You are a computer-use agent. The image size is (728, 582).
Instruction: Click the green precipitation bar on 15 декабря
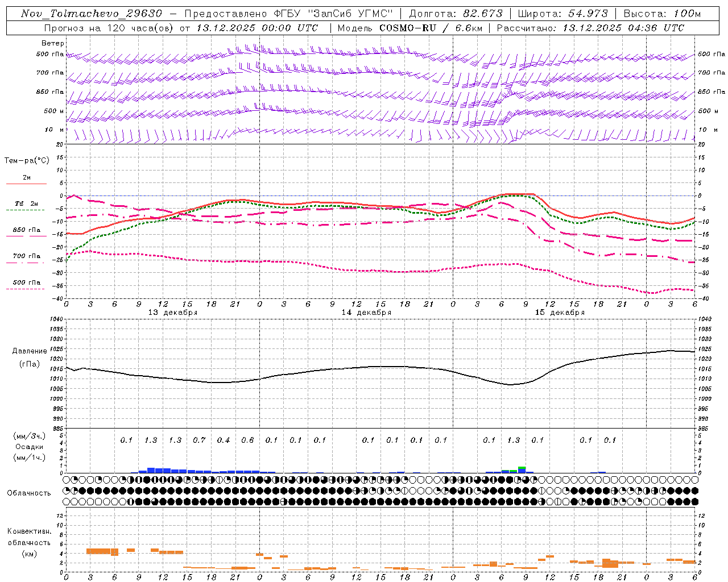[522, 468]
